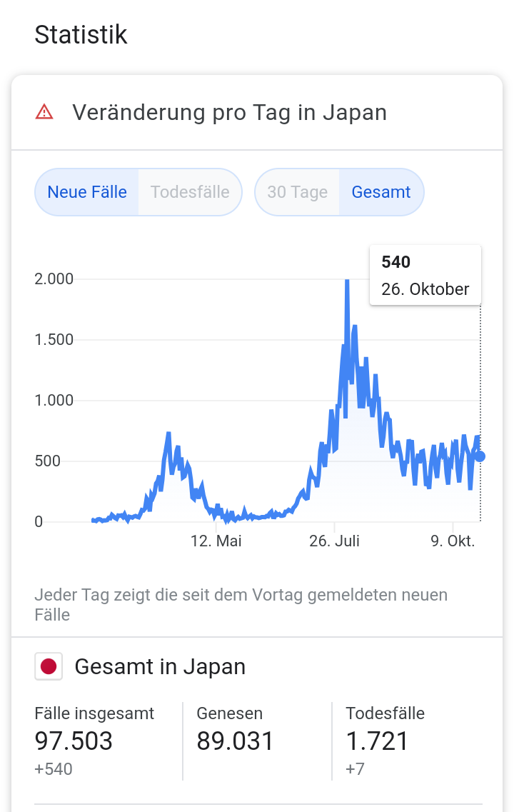Click the 12. Mai date axis label
The height and width of the screenshot is (812, 514).
click(216, 541)
